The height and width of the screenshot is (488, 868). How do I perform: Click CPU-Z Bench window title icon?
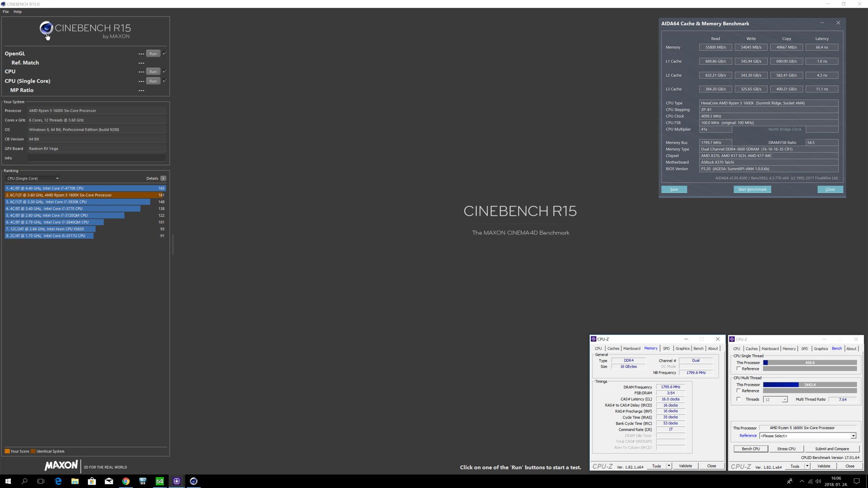point(732,339)
